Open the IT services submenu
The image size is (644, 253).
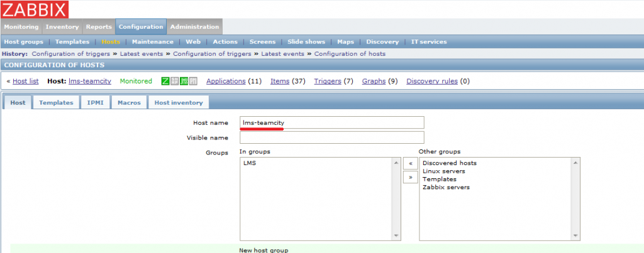429,42
